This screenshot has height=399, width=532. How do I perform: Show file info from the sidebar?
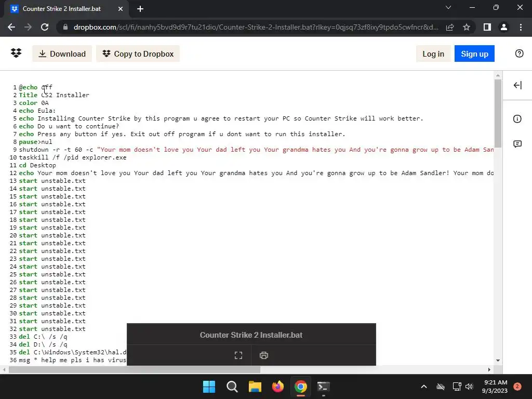pyautogui.click(x=517, y=119)
